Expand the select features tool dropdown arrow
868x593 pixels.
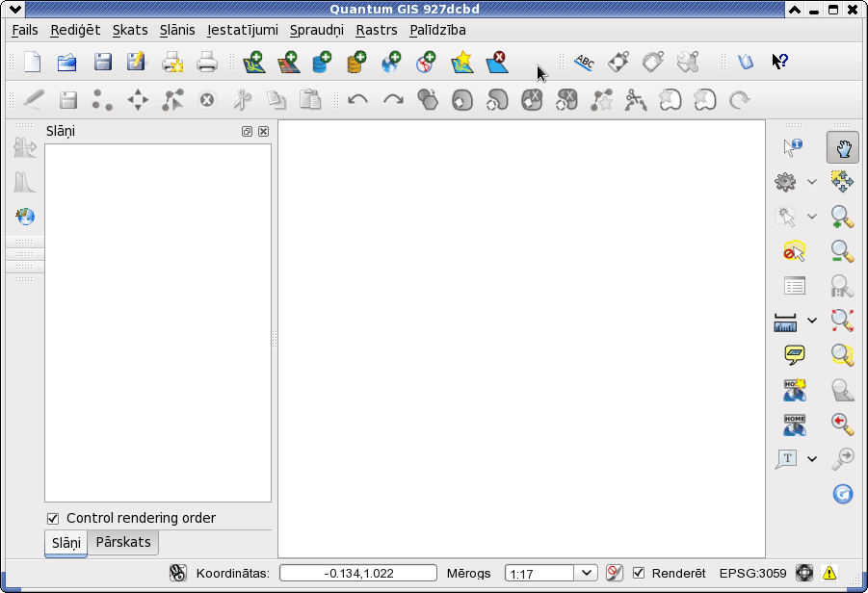tap(811, 217)
